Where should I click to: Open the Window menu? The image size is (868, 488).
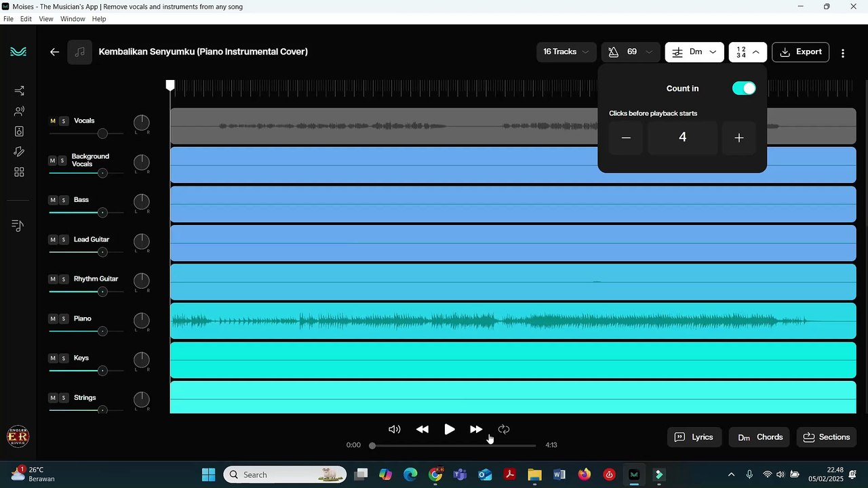click(73, 19)
